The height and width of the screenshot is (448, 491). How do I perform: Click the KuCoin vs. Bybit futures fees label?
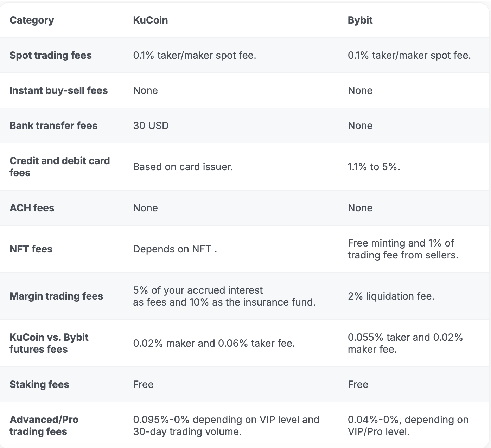[49, 343]
